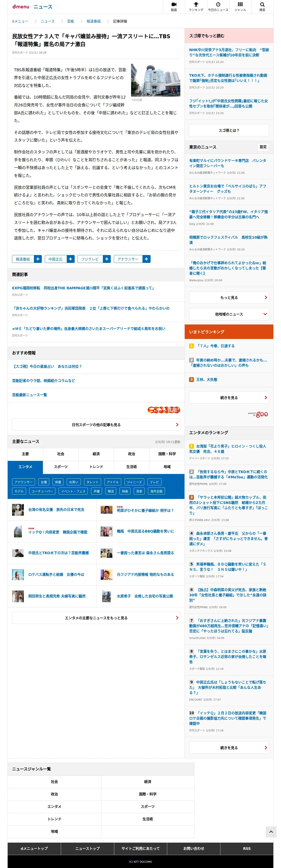Screen dimensions: 281x868
Task: Open 鶴瓶 中居氏巡るBBQ騒動 headline
Action: pyautogui.click(x=145, y=531)
